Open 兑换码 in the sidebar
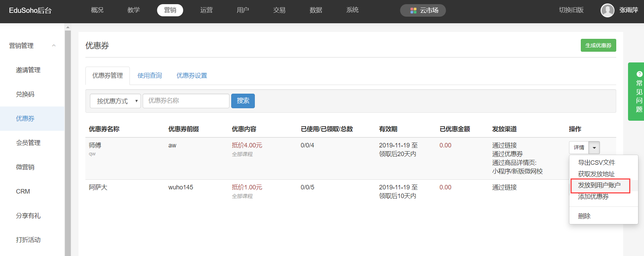 (x=25, y=94)
